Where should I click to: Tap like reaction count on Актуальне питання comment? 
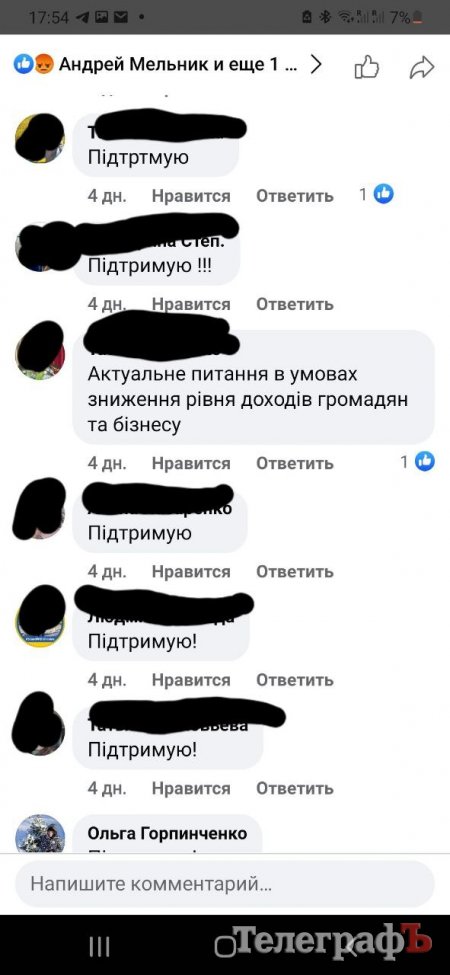(x=417, y=461)
